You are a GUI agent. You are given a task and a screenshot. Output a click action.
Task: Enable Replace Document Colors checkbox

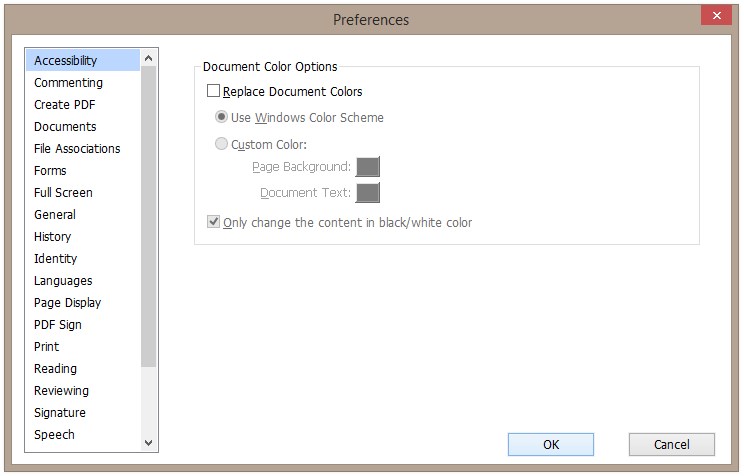(x=214, y=91)
